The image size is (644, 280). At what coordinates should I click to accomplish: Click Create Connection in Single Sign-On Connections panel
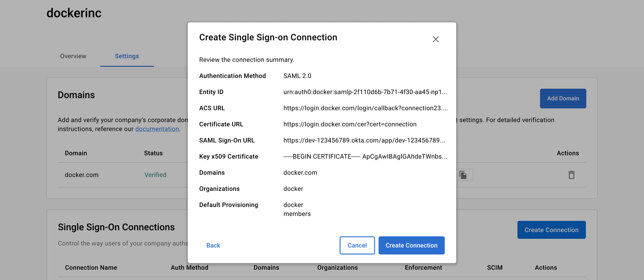[551, 230]
